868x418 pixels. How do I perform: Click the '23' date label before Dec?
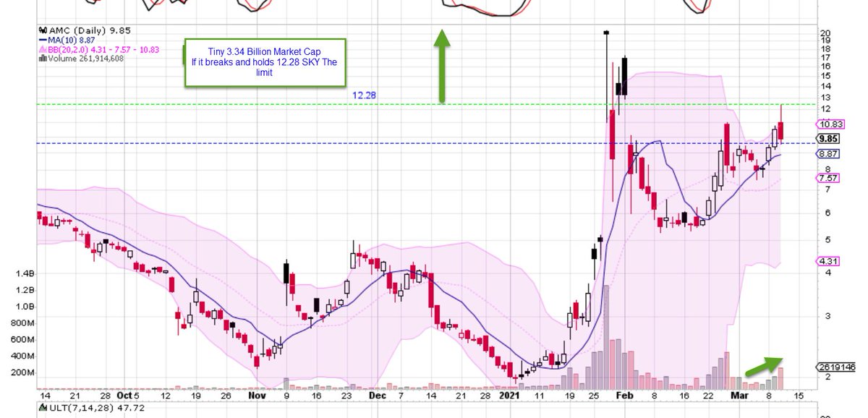coord(348,396)
